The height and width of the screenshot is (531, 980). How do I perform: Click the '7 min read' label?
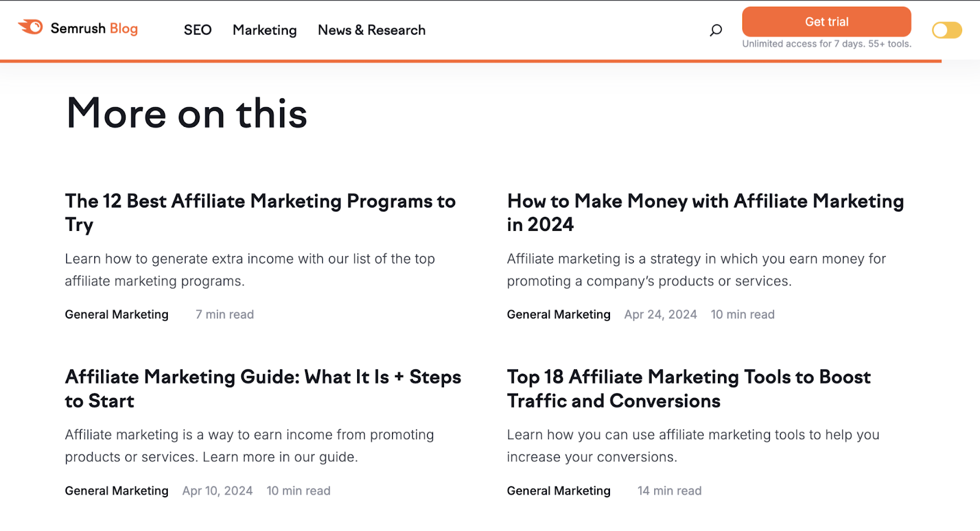tap(224, 314)
